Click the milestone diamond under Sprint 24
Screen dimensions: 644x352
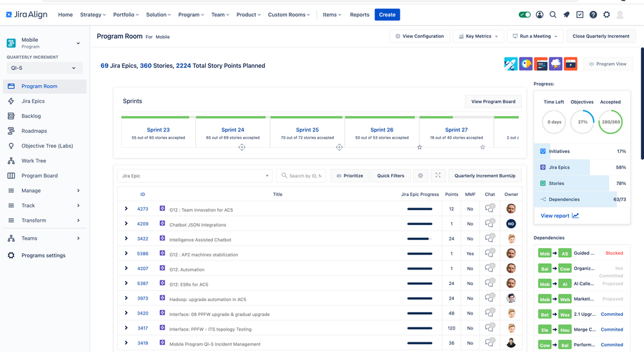click(242, 147)
